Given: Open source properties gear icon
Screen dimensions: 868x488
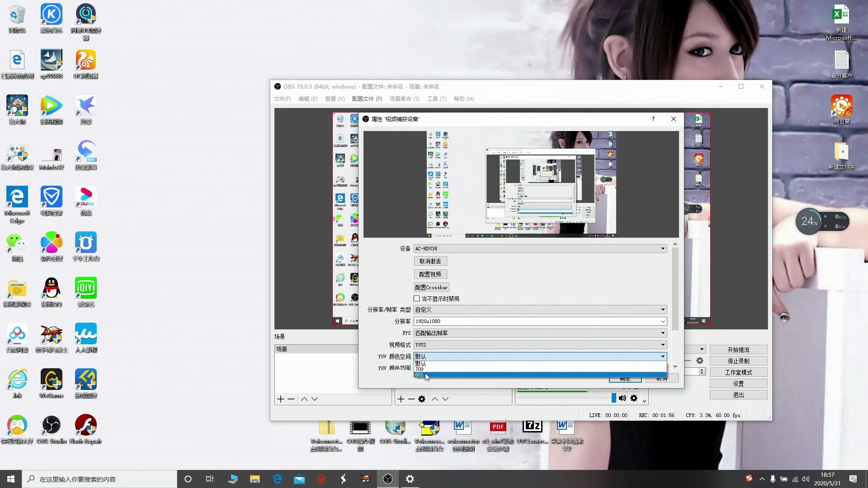Looking at the screenshot, I should (x=422, y=399).
